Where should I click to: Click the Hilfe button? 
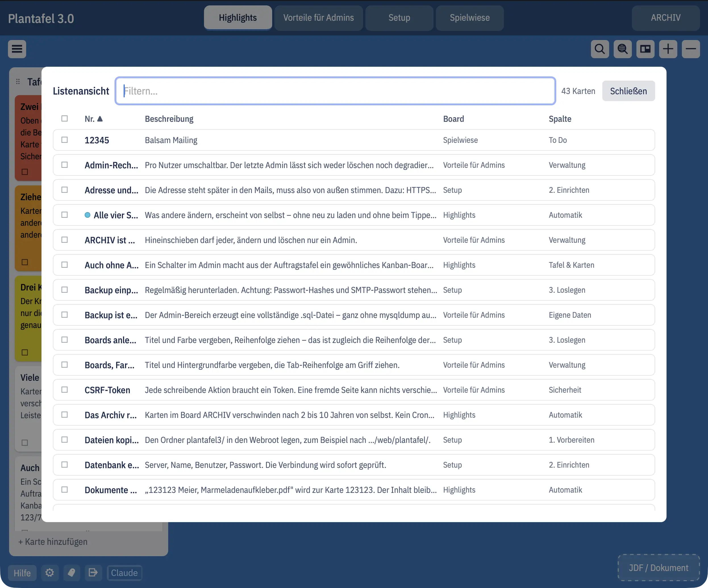[22, 572]
